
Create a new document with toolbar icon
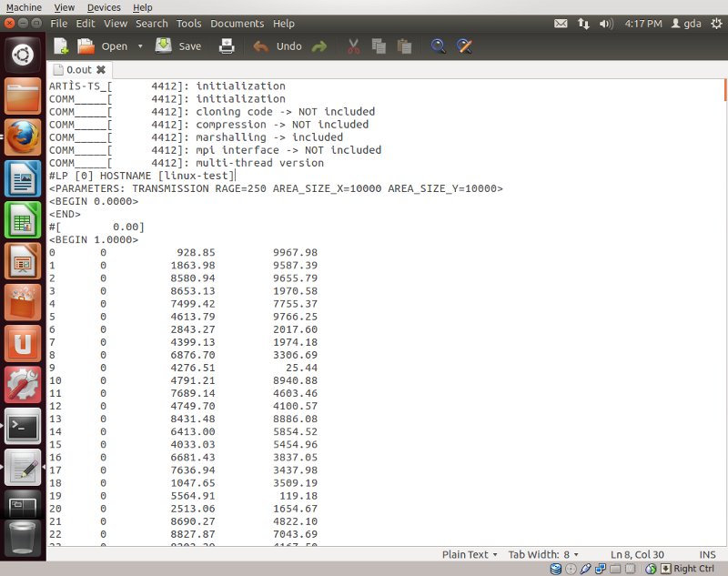coord(61,45)
